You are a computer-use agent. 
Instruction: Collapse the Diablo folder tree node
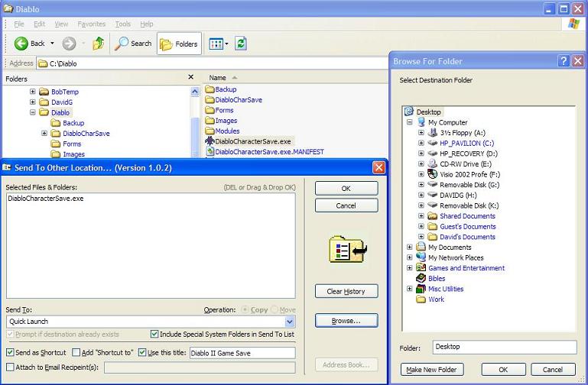click(33, 112)
